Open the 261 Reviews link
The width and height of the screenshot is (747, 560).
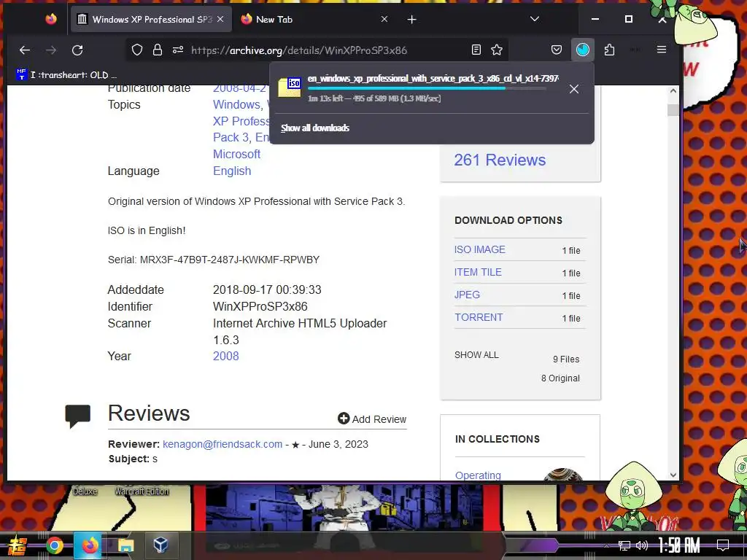click(500, 160)
